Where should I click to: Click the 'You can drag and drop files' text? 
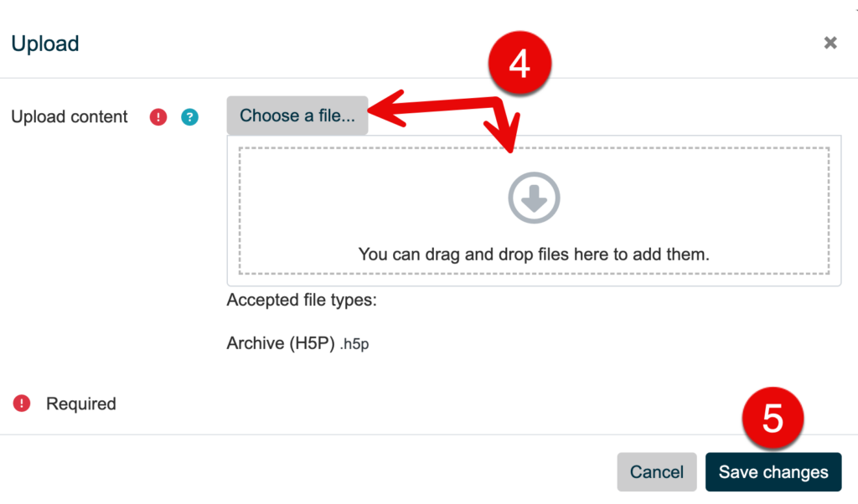(534, 254)
